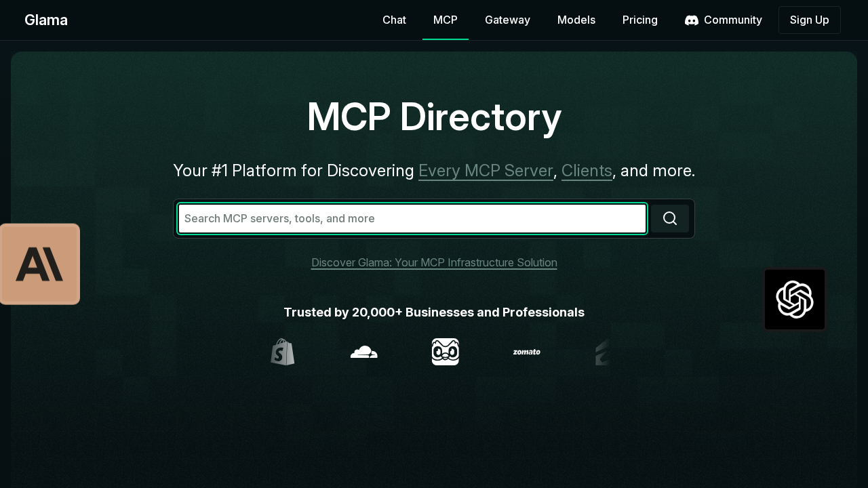Click the Zomato logo
The height and width of the screenshot is (488, 868).
(527, 352)
